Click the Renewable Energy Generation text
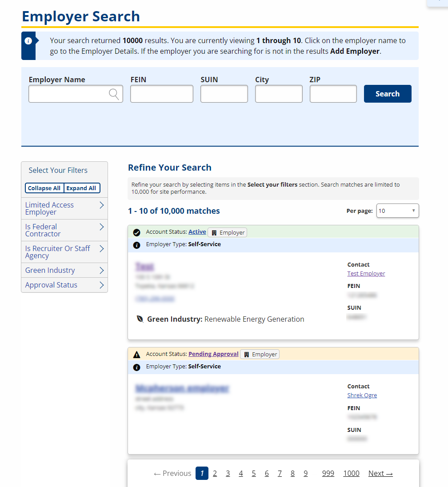The image size is (448, 487). pyautogui.click(x=254, y=319)
